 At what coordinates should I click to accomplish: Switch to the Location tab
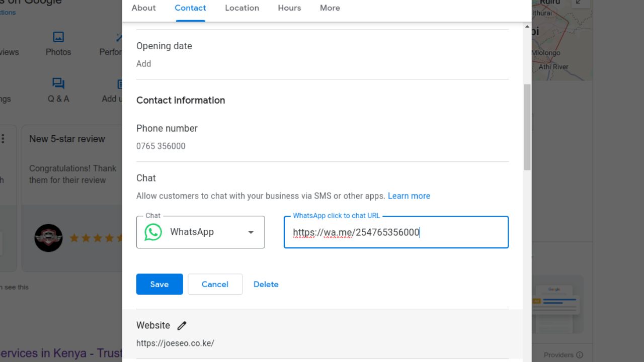coord(242,8)
